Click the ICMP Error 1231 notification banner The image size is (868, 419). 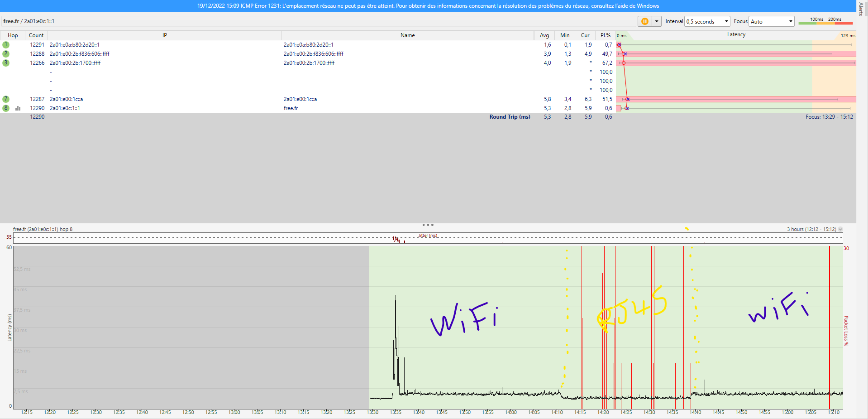pyautogui.click(x=428, y=6)
